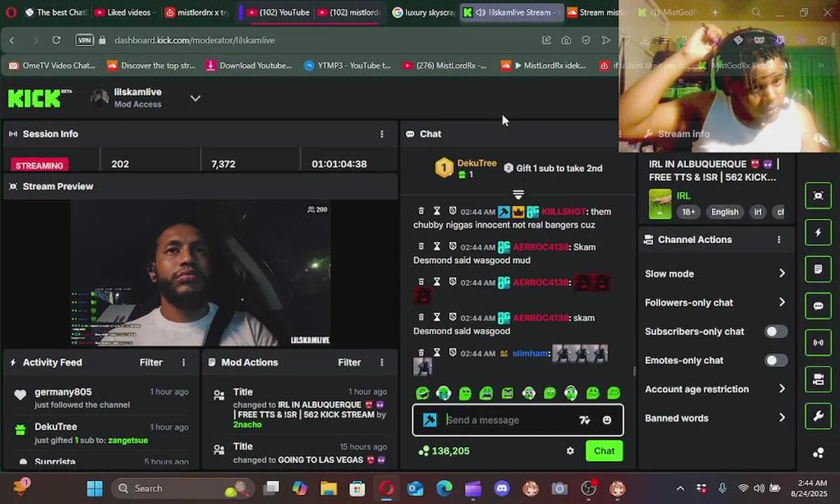Screen dimensions: 840x504
Task: Open Windows Start menu
Action: tap(94, 488)
